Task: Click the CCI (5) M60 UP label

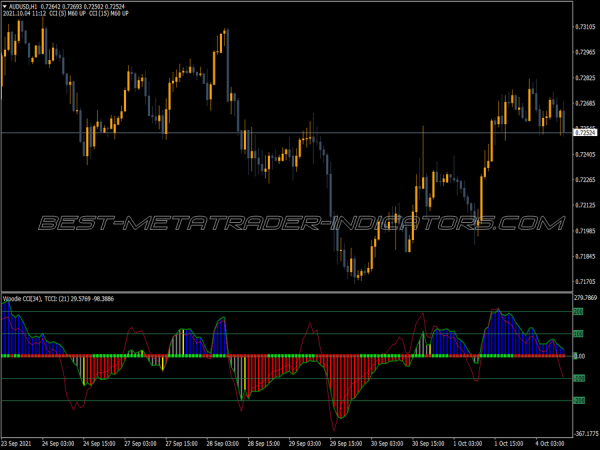Action: tap(69, 14)
